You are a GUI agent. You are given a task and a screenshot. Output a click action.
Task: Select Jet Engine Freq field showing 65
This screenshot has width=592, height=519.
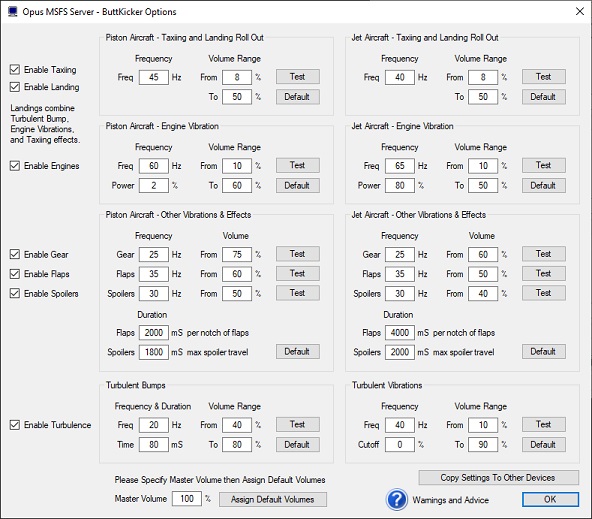click(400, 166)
